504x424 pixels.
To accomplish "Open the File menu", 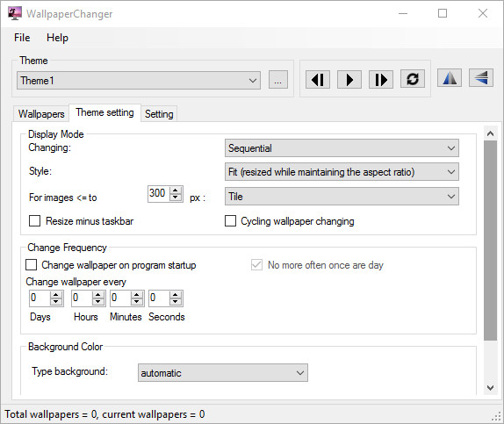I will point(22,38).
